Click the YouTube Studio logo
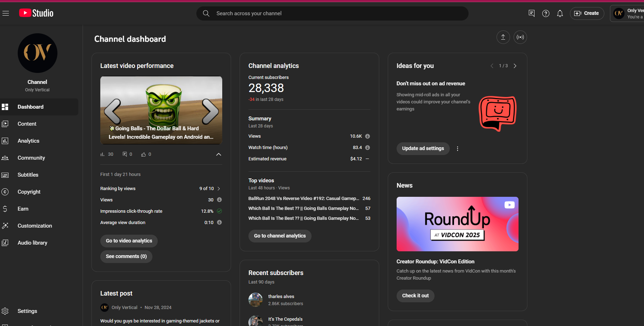 pos(36,13)
